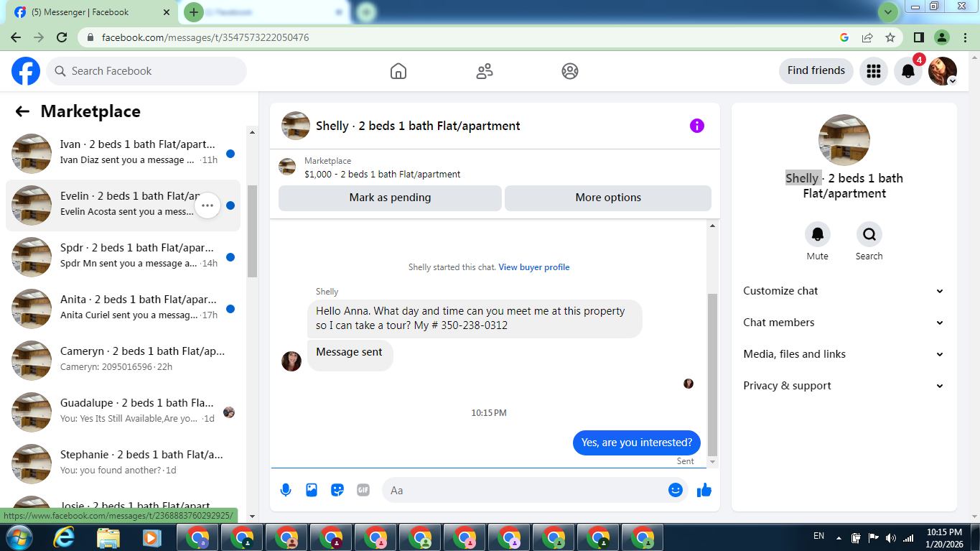Viewport: 980px width, 551px height.
Task: Expand Chat members section
Action: pos(844,323)
